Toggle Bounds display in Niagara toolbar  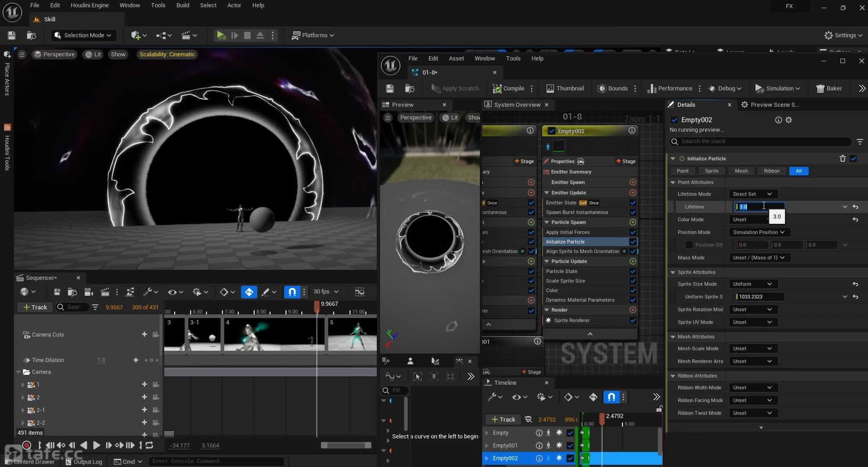pyautogui.click(x=613, y=88)
